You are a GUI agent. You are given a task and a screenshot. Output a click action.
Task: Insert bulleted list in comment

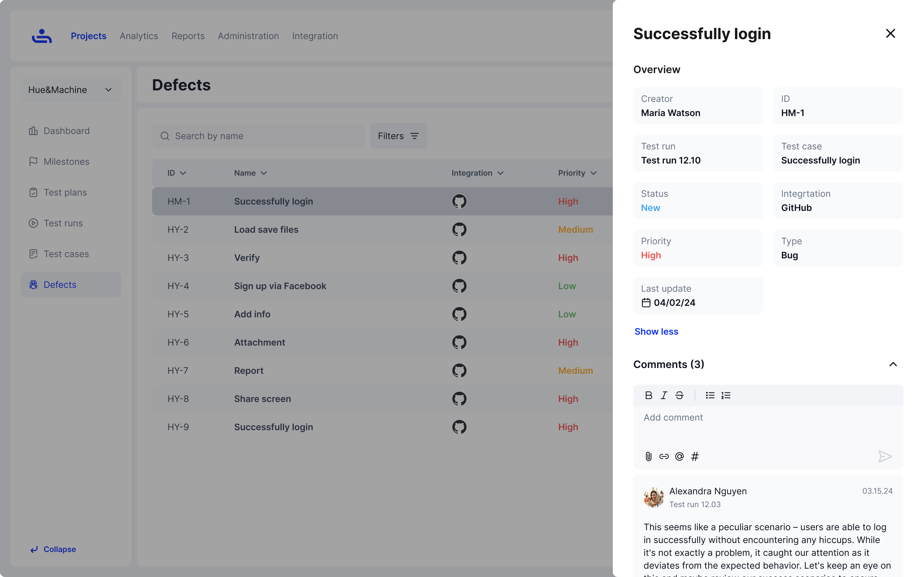point(710,395)
